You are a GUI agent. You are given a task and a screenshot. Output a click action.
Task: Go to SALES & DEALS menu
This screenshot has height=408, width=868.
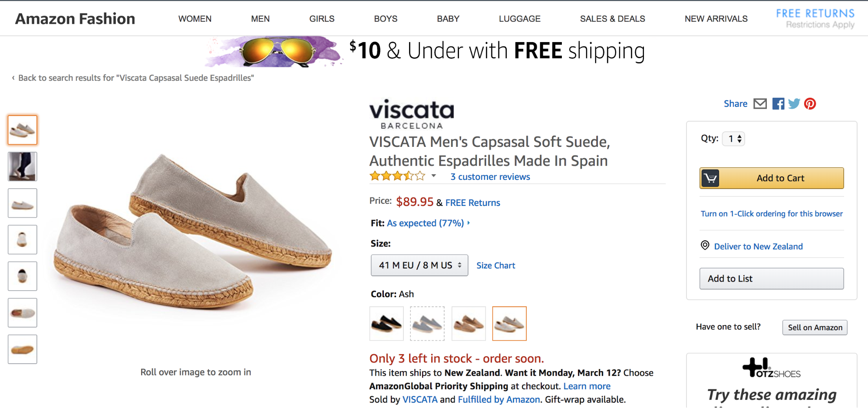pos(612,19)
